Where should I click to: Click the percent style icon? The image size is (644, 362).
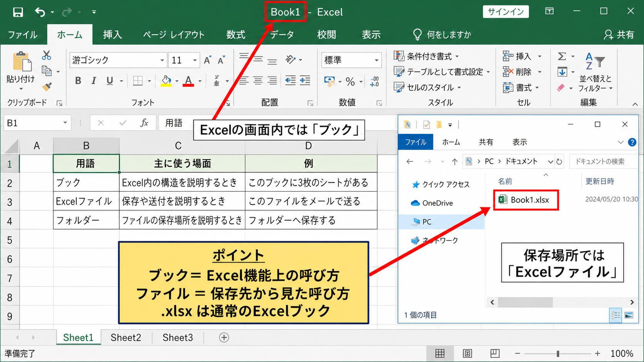[350, 81]
